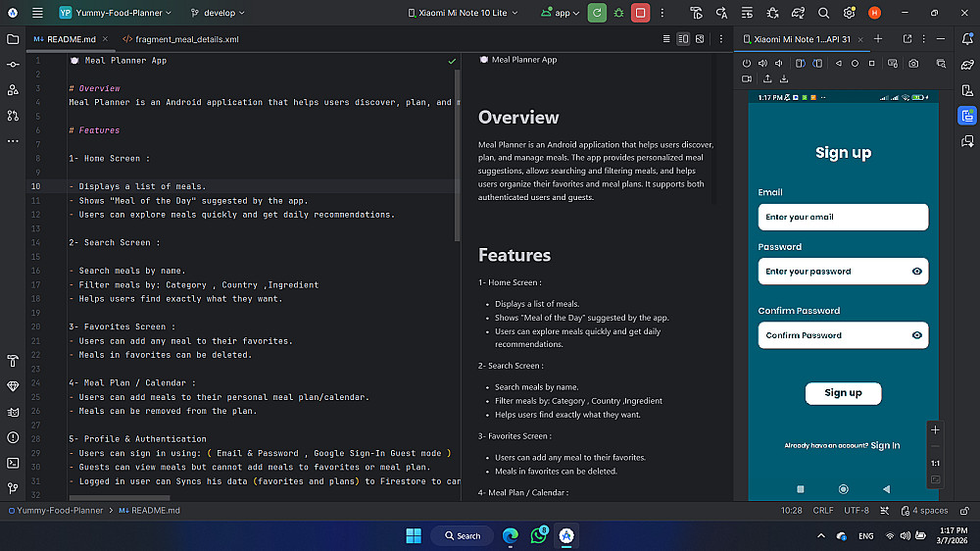Viewport: 980px width, 551px height.
Task: Open the Logcat tool window
Action: pyautogui.click(x=13, y=412)
